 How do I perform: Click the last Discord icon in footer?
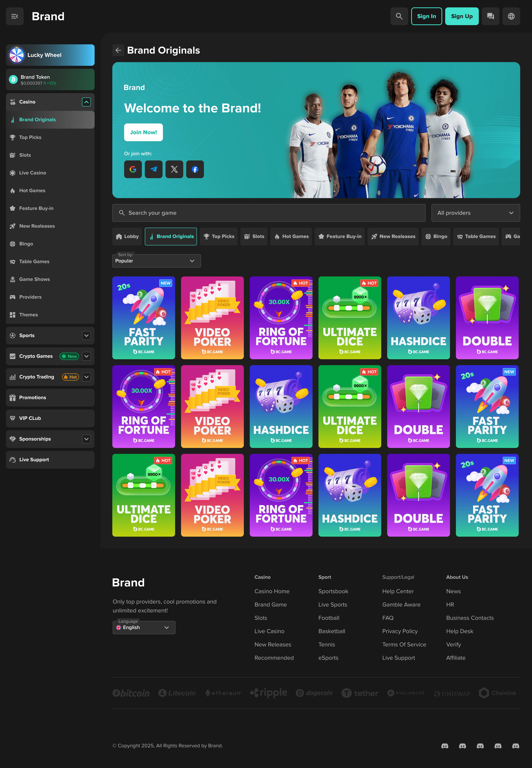click(x=515, y=746)
